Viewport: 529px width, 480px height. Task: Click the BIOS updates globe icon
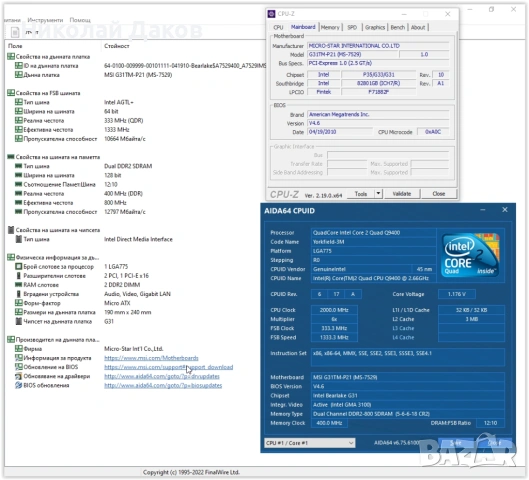pos(19,385)
